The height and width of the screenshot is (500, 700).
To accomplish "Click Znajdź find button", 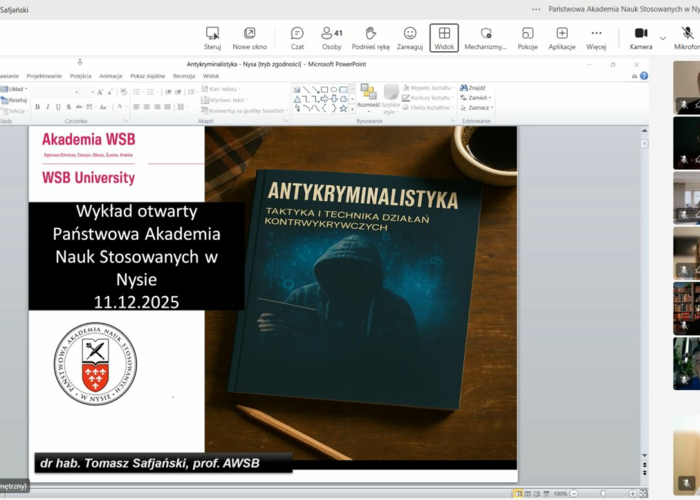I will (473, 88).
